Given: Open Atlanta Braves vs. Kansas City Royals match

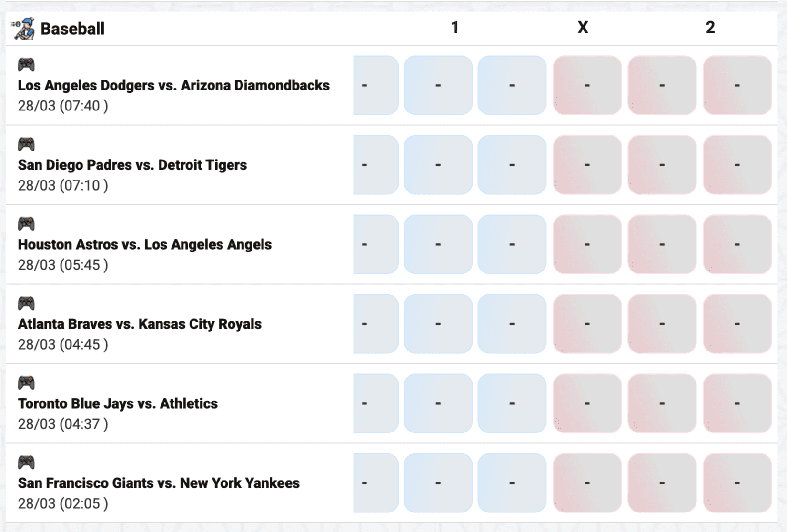Looking at the screenshot, I should [140, 324].
